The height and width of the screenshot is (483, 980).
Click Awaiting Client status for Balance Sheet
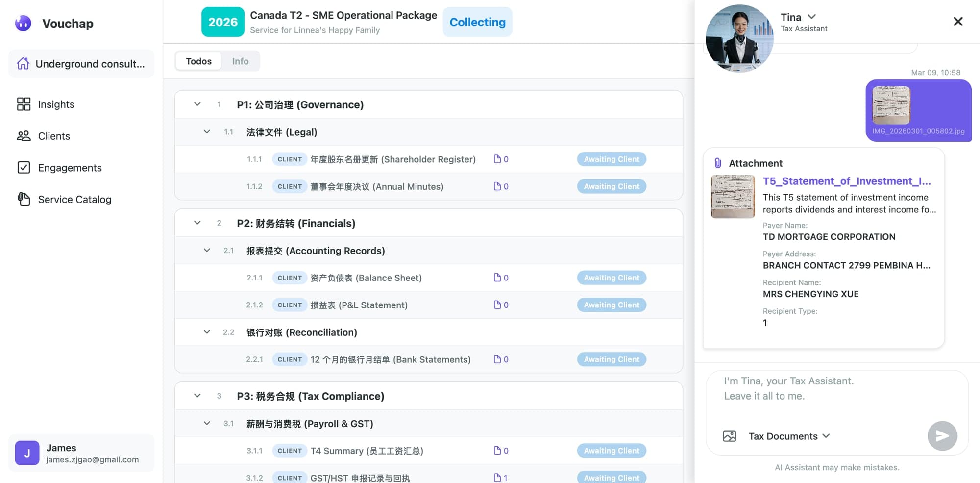pos(611,278)
